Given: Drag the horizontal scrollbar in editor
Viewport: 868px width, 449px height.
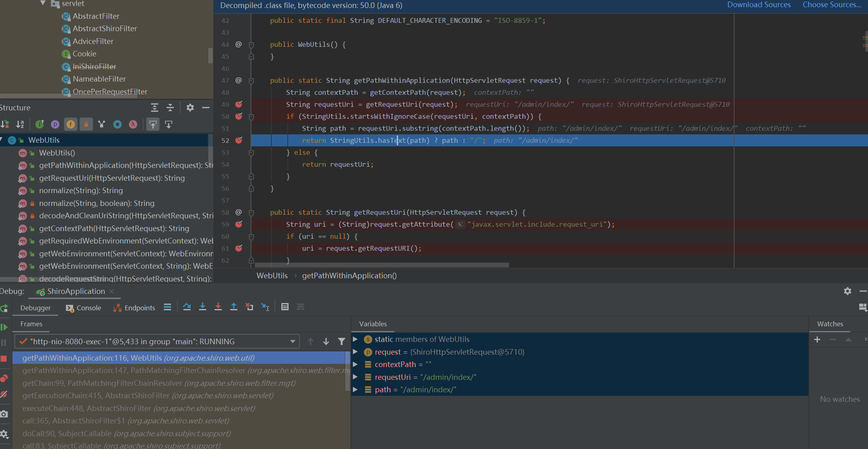Looking at the screenshot, I should click(378, 265).
